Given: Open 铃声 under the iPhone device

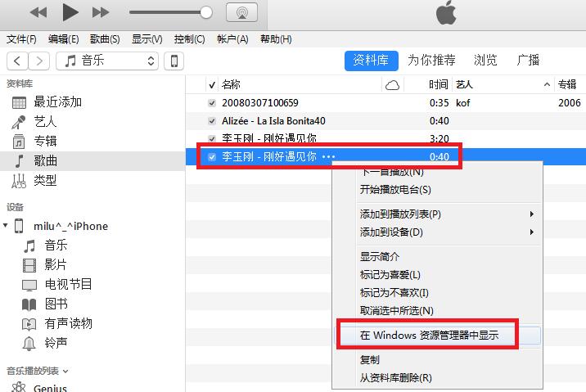Looking at the screenshot, I should coord(56,343).
